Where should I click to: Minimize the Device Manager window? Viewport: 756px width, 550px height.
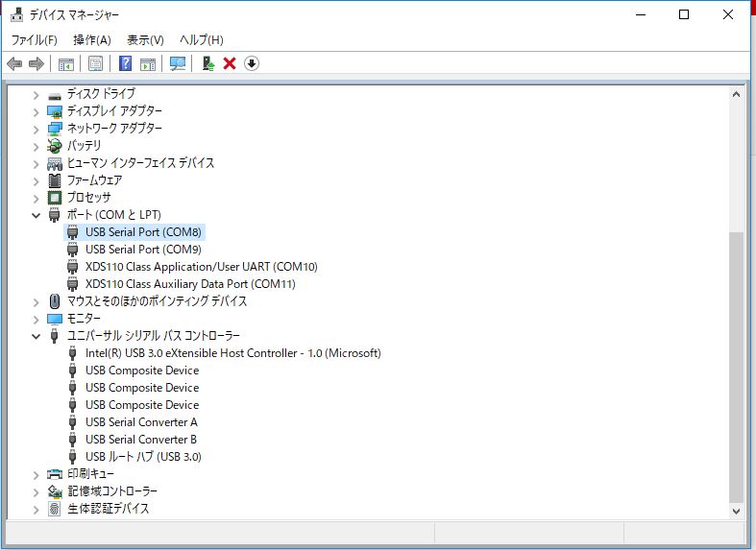pos(641,15)
